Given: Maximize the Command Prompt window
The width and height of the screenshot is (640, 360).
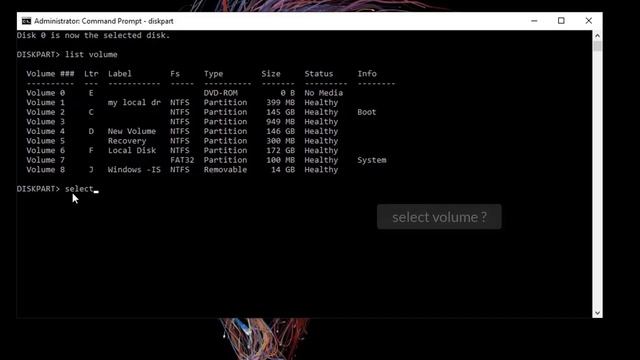Looking at the screenshot, I should (561, 21).
